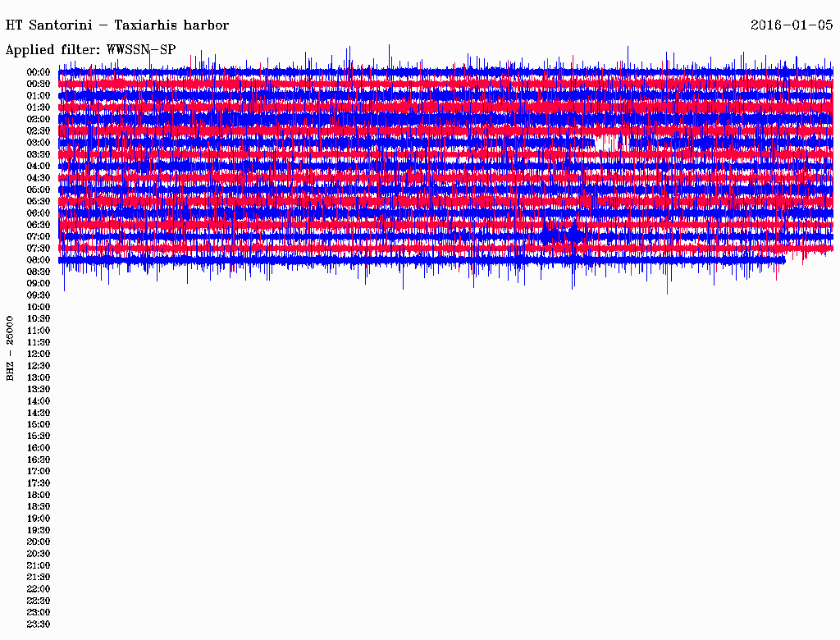840x640 pixels.
Task: Select the 22:30 time label
Action: click(39, 601)
